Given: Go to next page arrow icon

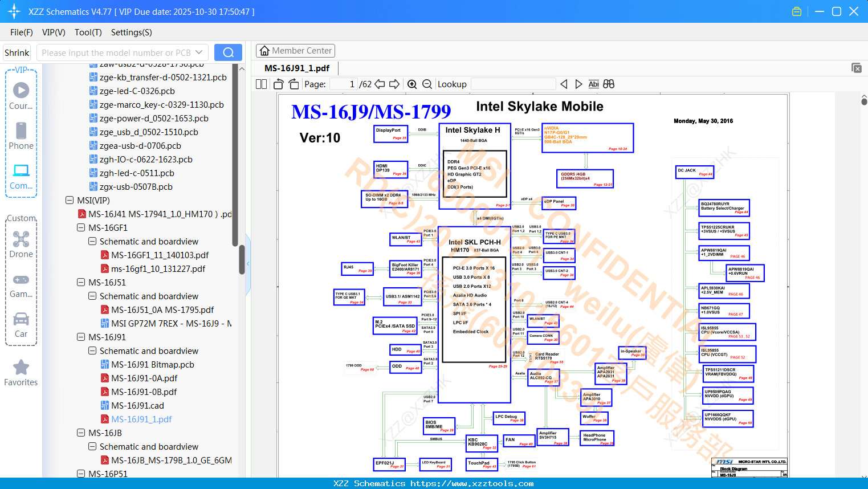Looking at the screenshot, I should [x=394, y=84].
